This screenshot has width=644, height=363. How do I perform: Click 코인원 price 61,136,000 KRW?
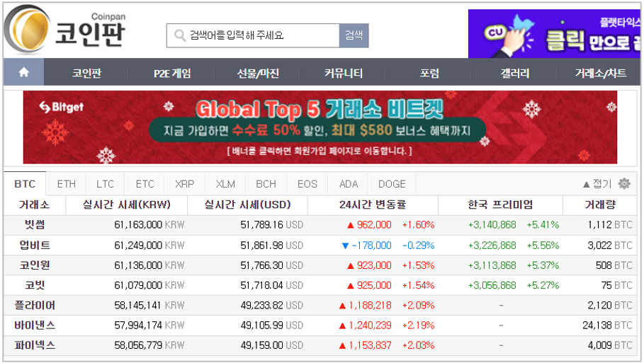click(x=149, y=265)
